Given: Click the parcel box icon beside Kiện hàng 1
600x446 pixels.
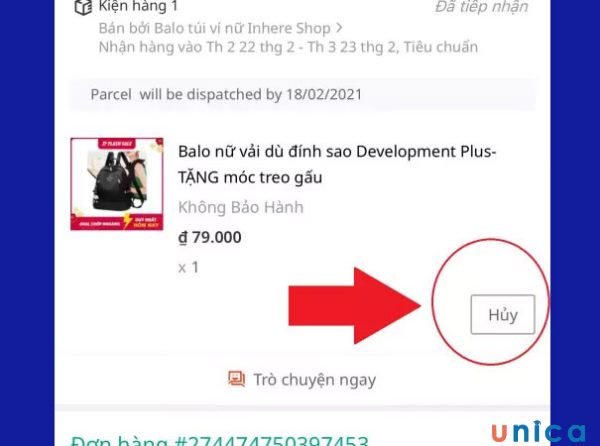Looking at the screenshot, I should click(x=83, y=7).
